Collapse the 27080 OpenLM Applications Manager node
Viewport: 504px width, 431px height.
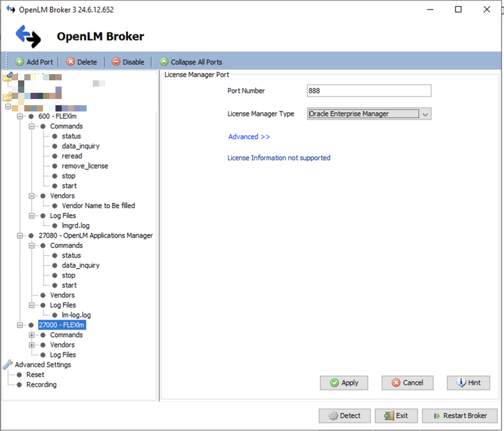pos(20,236)
